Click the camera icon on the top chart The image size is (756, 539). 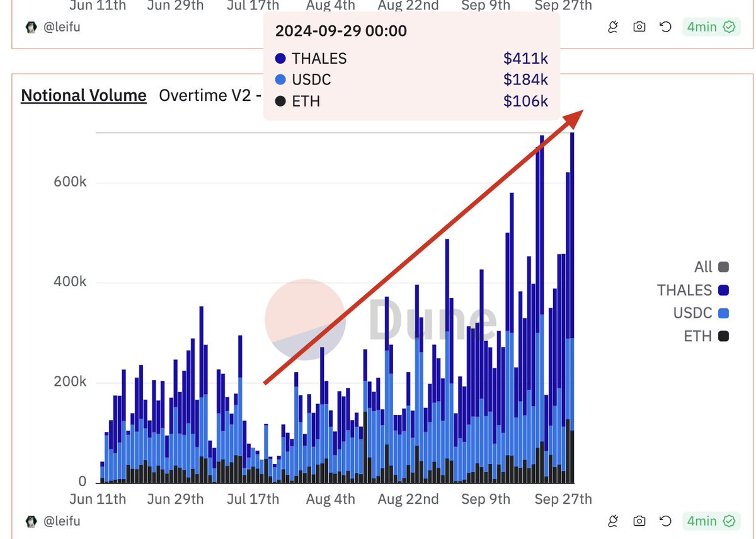coord(639,27)
